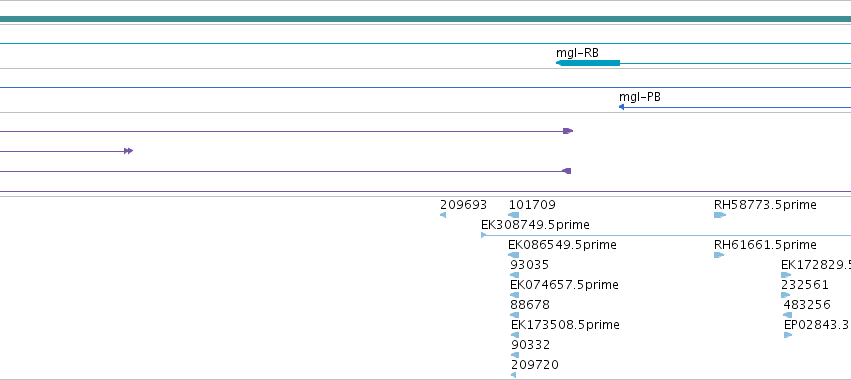This screenshot has width=851, height=380.
Task: Select the 209693 EST arrow glyph
Action: click(443, 215)
